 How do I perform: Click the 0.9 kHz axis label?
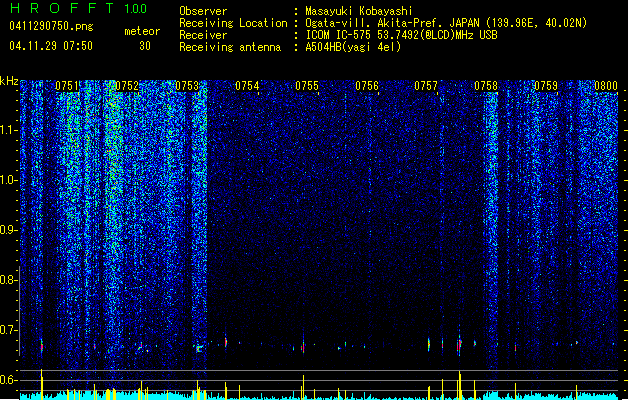click(x=9, y=230)
